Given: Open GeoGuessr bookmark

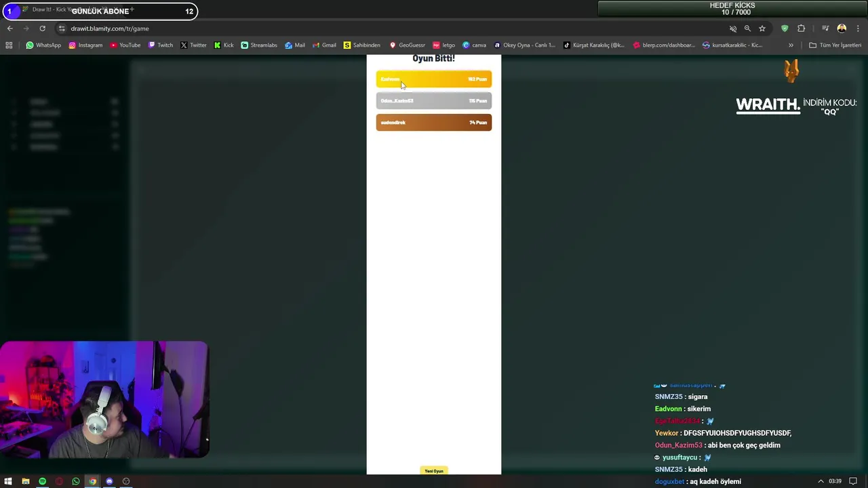Looking at the screenshot, I should 407,45.
